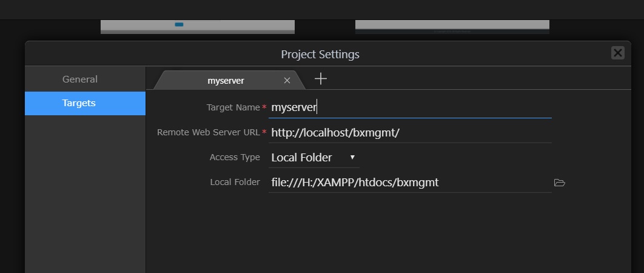The height and width of the screenshot is (273, 644).
Task: Click the Local Folder label text
Action: pyautogui.click(x=235, y=182)
